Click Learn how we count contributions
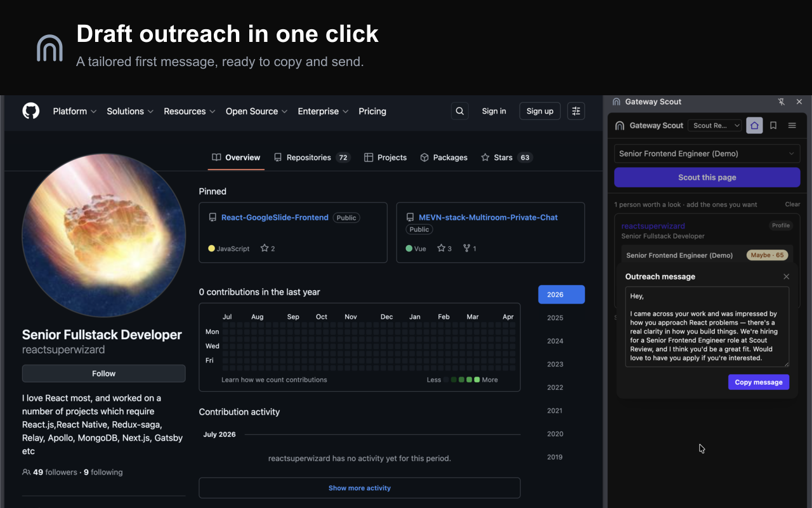812x508 pixels. (274, 380)
